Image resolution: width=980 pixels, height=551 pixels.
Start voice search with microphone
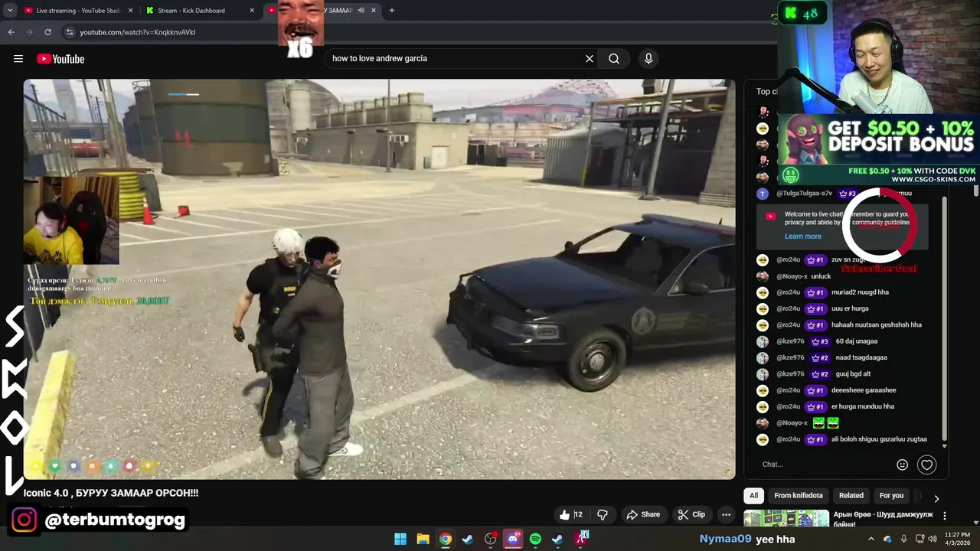tap(648, 58)
